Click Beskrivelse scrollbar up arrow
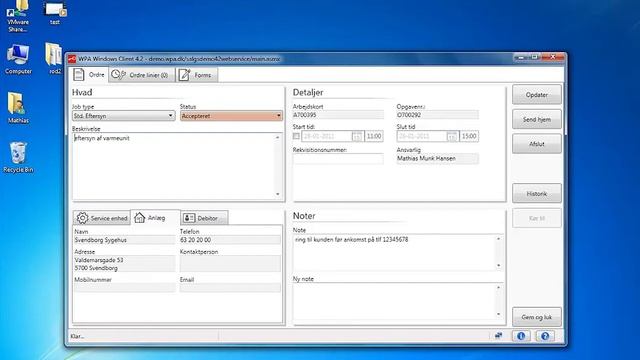 point(278,138)
